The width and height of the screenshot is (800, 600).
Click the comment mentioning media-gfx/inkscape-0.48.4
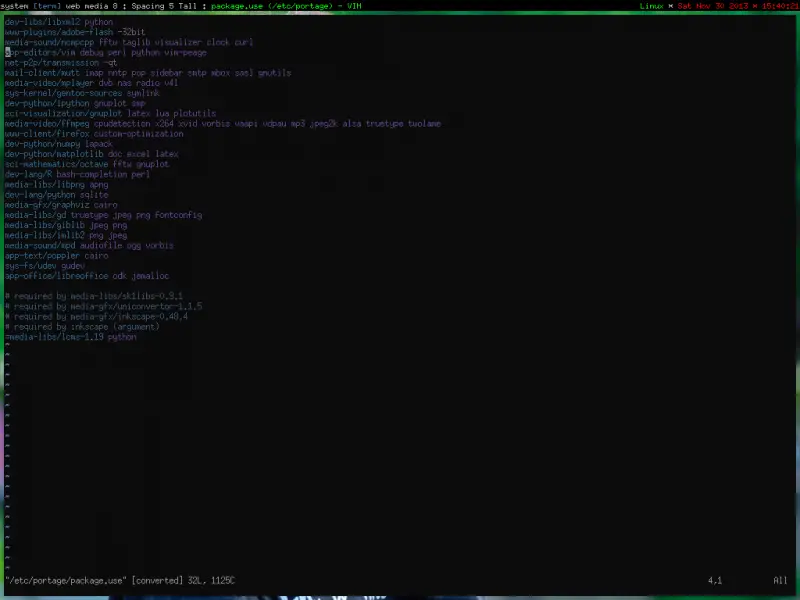click(96, 316)
